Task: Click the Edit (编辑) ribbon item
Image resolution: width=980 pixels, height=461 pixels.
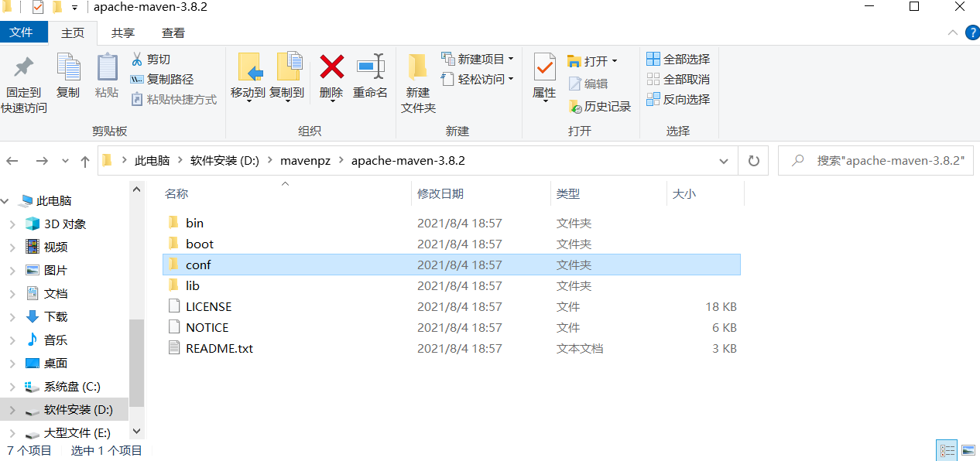Action: (x=588, y=84)
